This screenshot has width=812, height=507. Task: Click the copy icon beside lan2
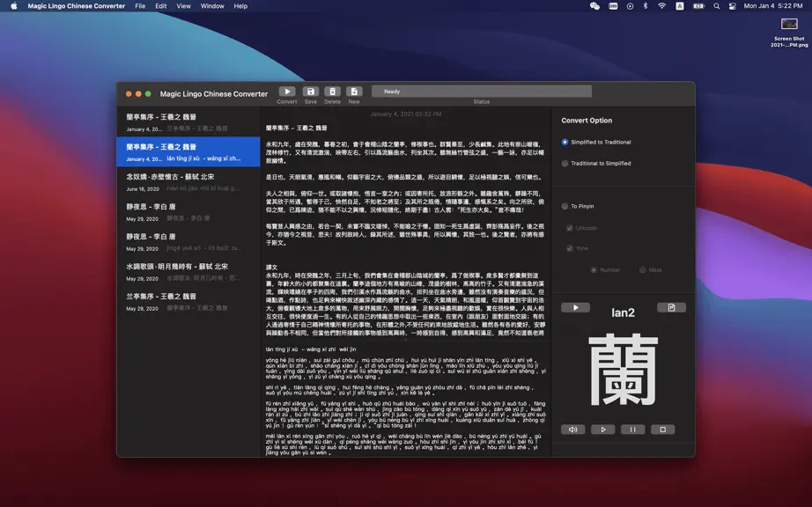pyautogui.click(x=671, y=307)
